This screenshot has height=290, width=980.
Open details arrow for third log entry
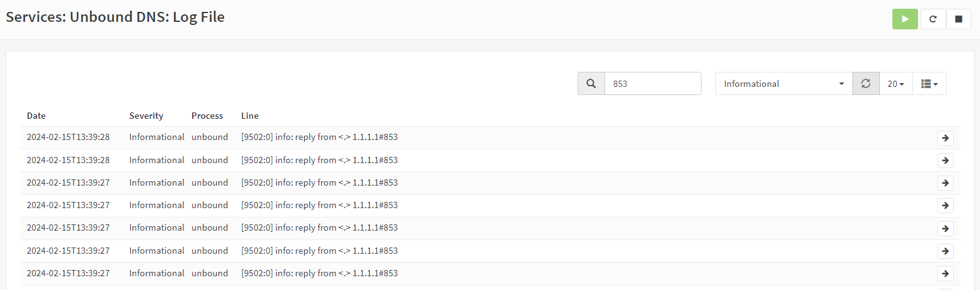945,183
